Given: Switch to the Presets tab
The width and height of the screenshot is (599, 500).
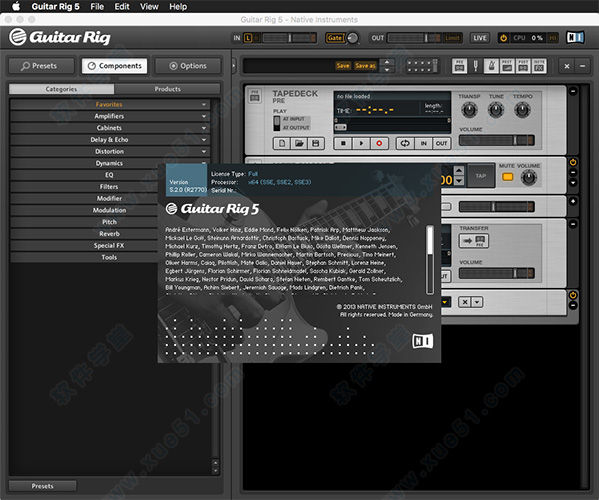Looking at the screenshot, I should [x=42, y=66].
